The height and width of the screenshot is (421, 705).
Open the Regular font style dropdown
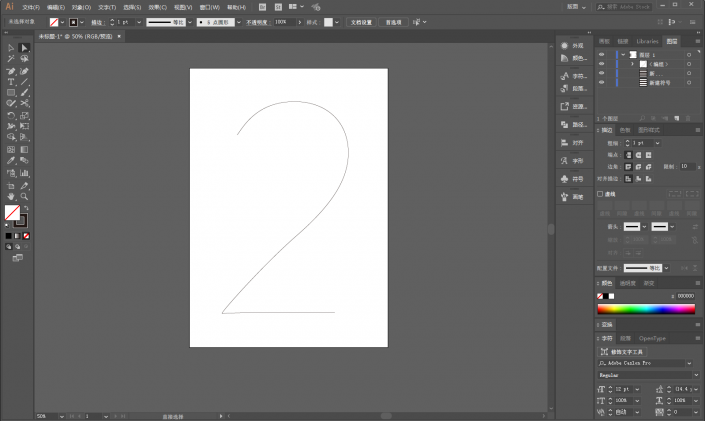(x=696, y=375)
